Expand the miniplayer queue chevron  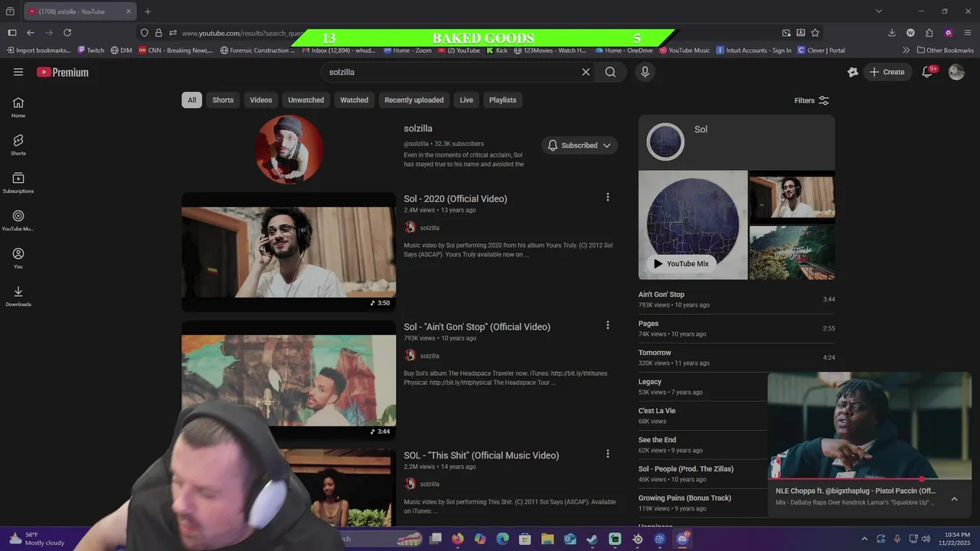pyautogui.click(x=954, y=499)
